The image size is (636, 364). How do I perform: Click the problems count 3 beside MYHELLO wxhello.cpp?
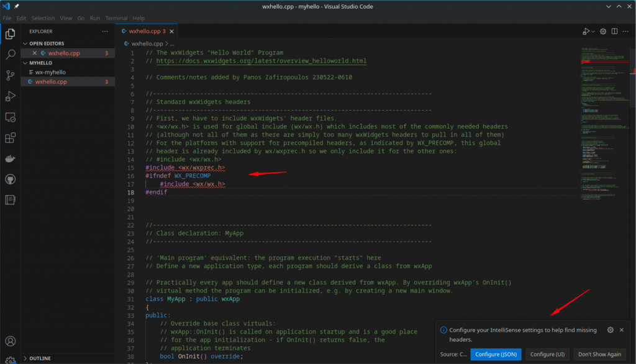(x=107, y=81)
